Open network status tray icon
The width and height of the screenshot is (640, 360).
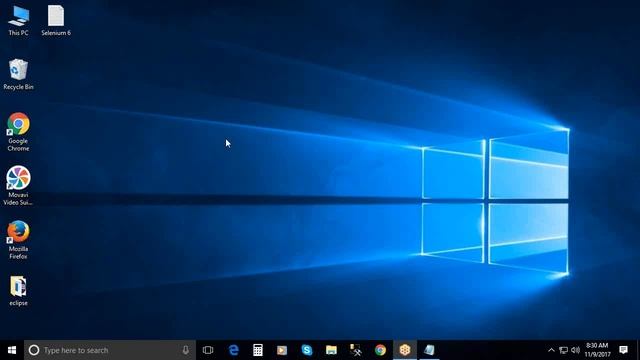pyautogui.click(x=564, y=350)
